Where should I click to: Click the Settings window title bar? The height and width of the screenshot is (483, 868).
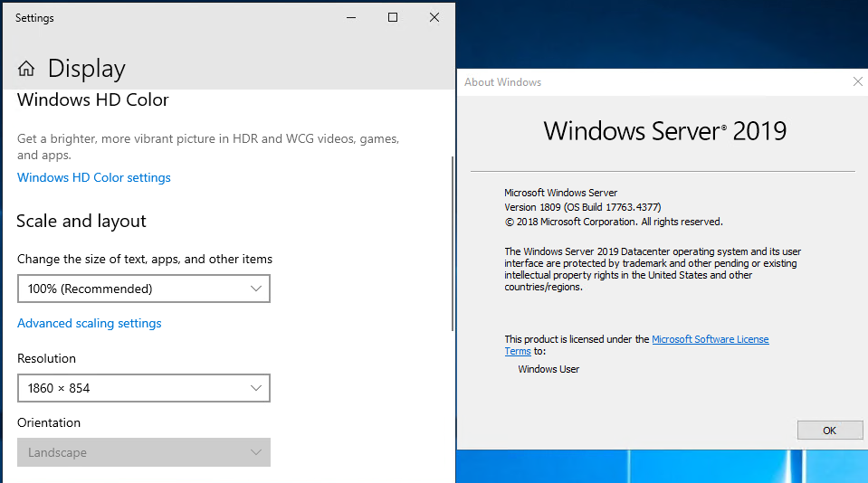(181, 17)
